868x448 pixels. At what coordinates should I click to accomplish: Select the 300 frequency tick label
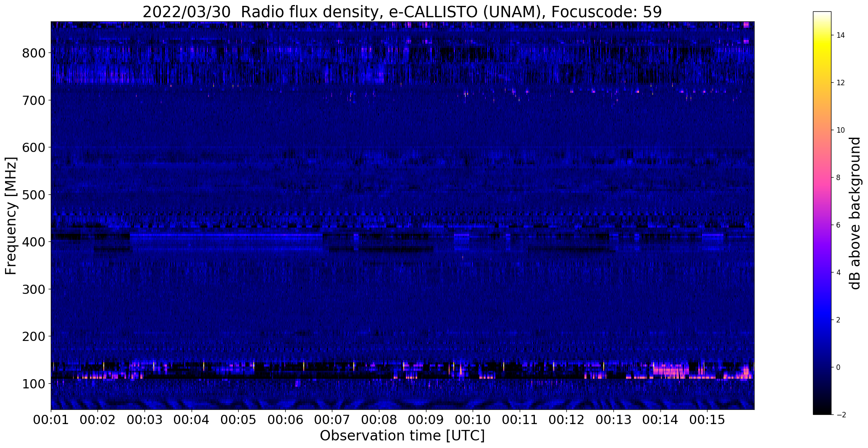[x=33, y=289]
